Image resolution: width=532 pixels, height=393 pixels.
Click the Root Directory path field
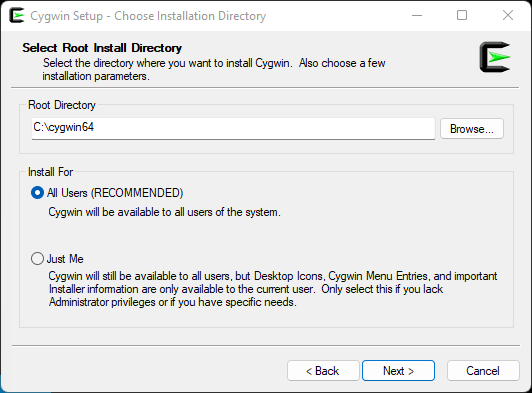(233, 128)
